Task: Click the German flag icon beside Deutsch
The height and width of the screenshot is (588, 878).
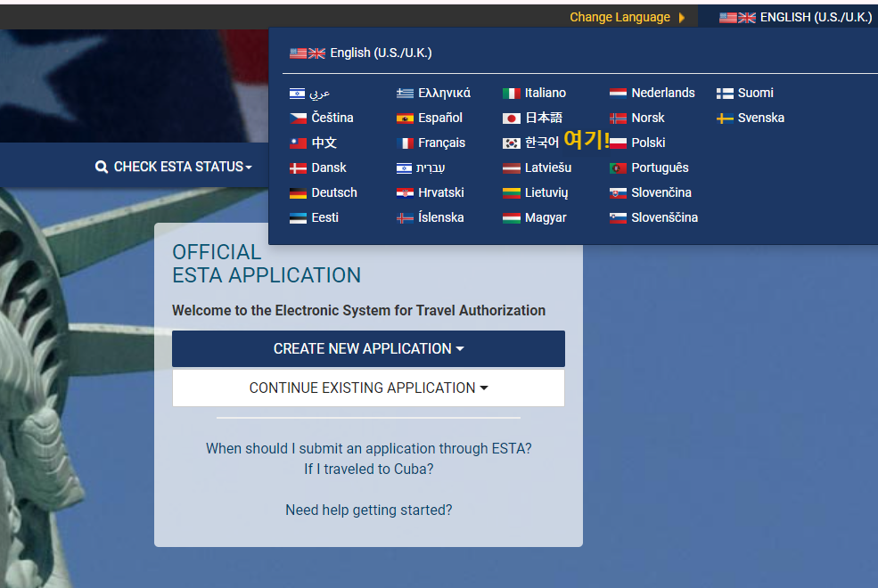Action: [298, 193]
